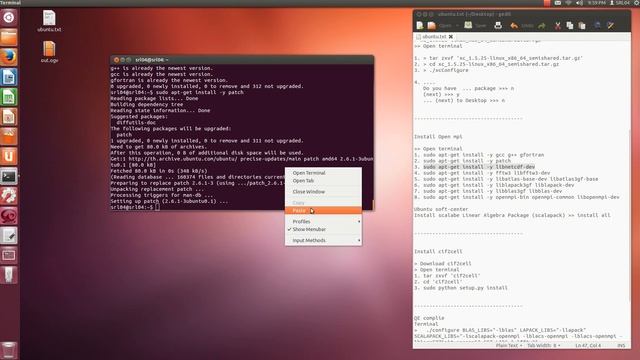Click the Ln 47, Col 4 status indicator
The height and width of the screenshot is (360, 640).
point(588,346)
